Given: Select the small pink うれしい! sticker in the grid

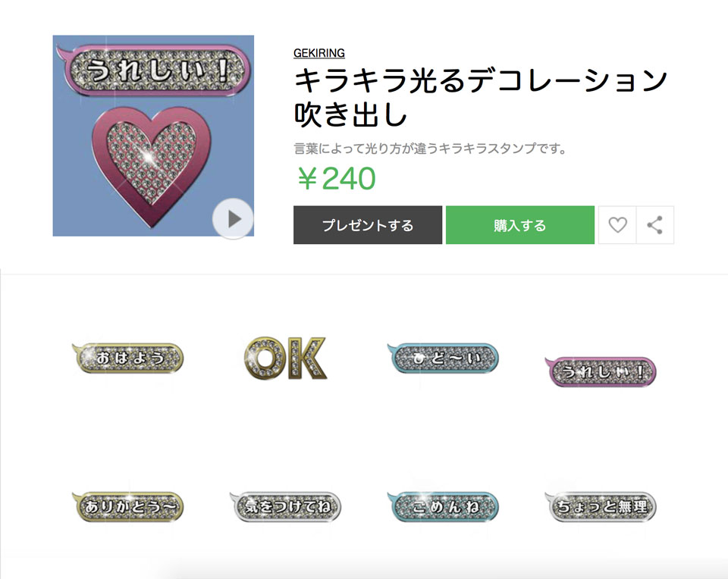Looking at the screenshot, I should (x=601, y=371).
